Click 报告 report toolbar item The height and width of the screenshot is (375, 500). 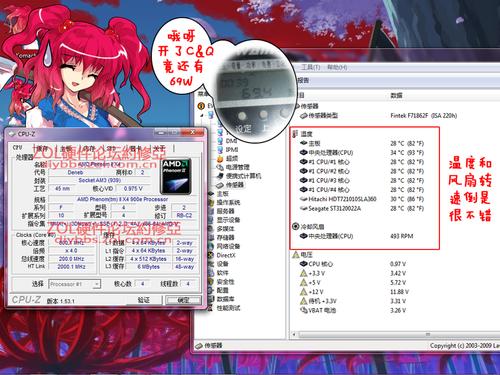304,80
